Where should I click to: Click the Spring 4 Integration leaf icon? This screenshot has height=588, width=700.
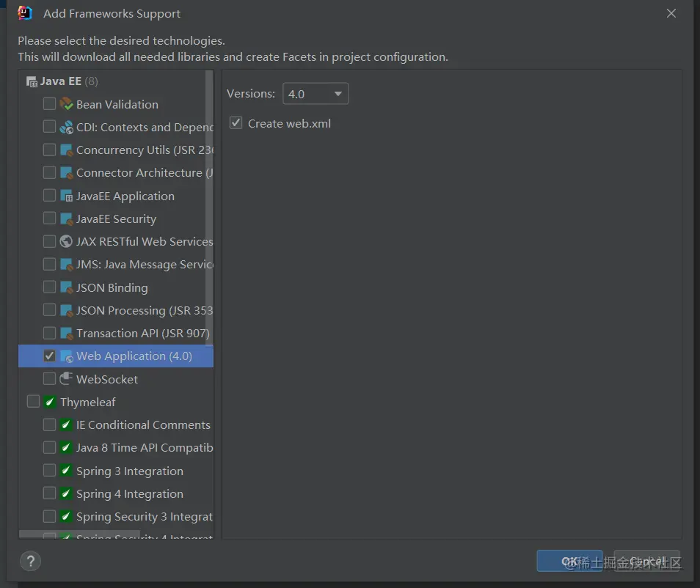click(66, 493)
